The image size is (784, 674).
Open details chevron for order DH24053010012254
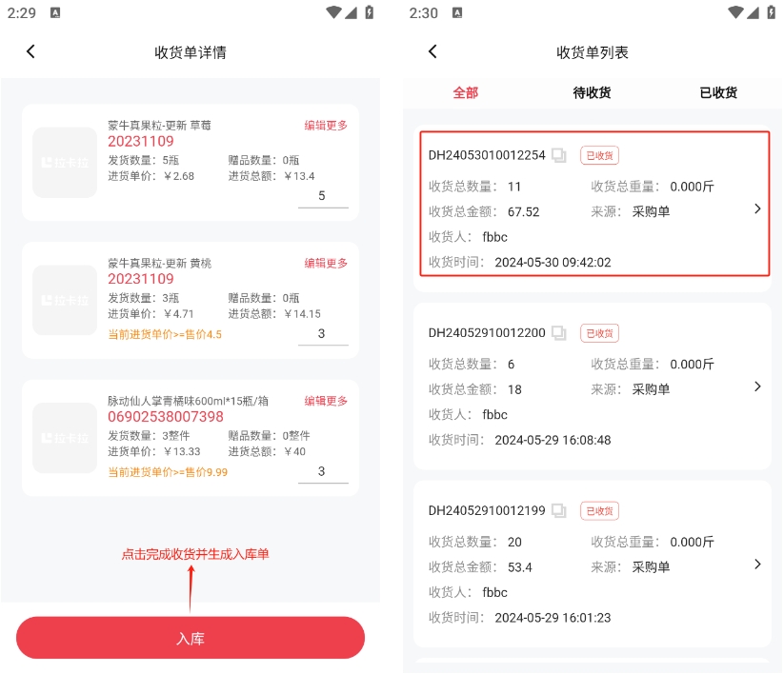point(757,208)
